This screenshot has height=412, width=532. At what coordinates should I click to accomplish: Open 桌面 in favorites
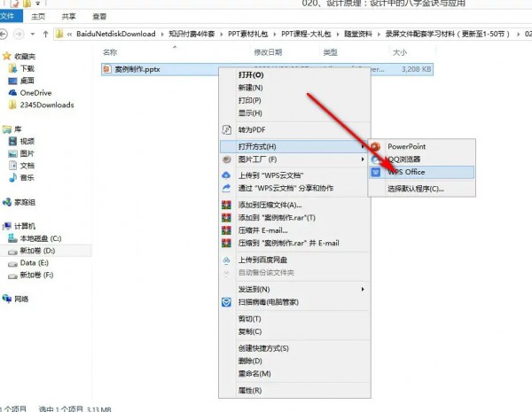(27, 81)
